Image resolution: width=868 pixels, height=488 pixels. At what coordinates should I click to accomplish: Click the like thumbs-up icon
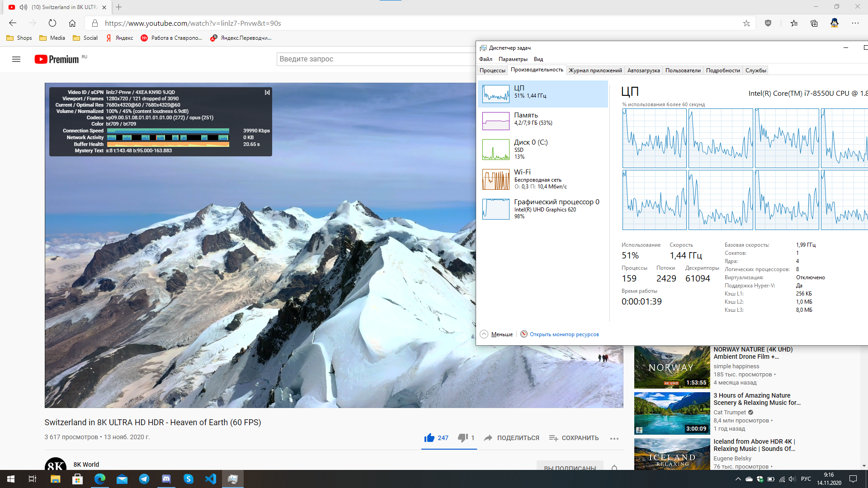429,438
